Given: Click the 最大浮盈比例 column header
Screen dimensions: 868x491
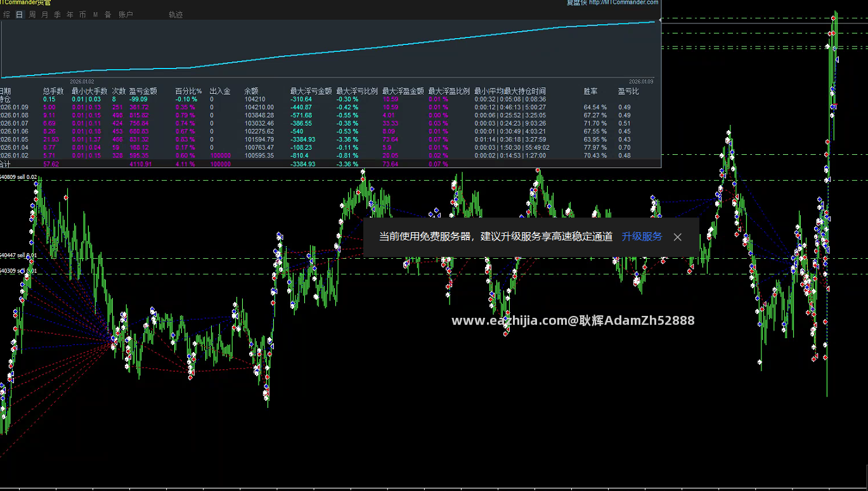Looking at the screenshot, I should (449, 91).
